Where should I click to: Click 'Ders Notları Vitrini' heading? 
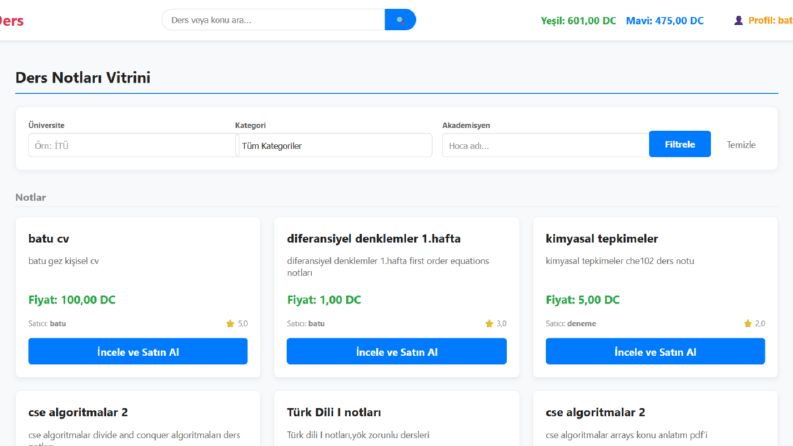[x=83, y=77]
